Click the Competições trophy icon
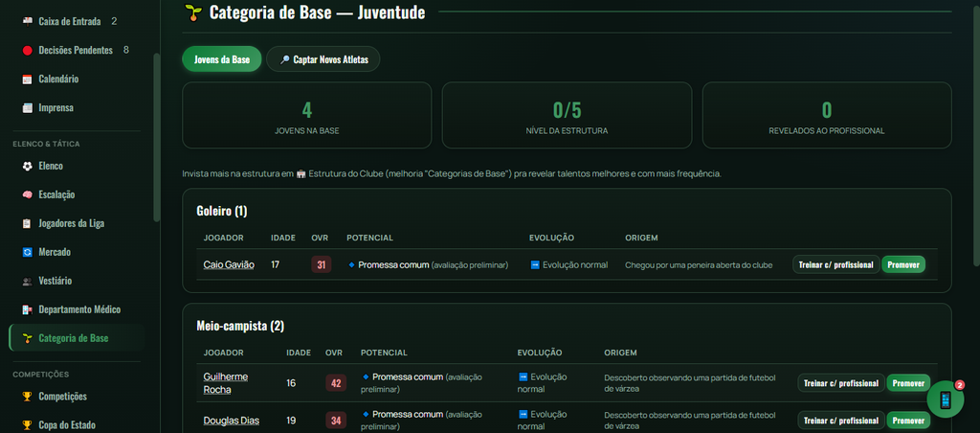 (x=27, y=396)
